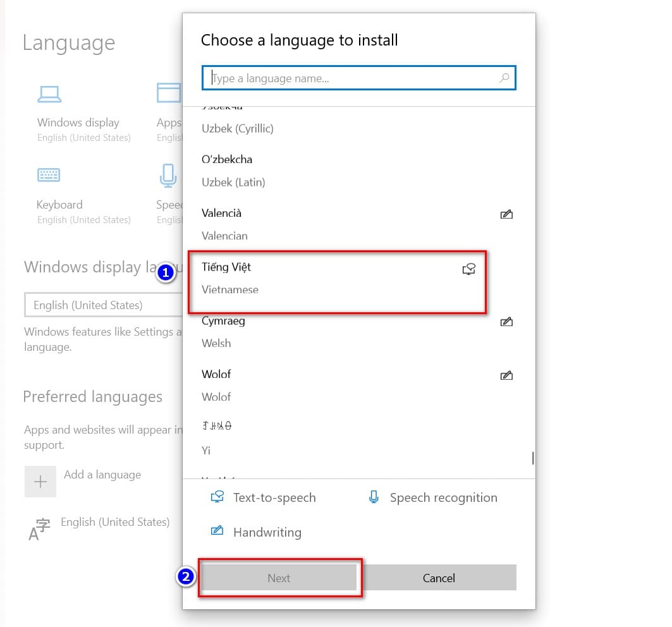Click the handwriting icon next to Cymraeg
Viewport: 672px width, 627px height.
pos(506,322)
